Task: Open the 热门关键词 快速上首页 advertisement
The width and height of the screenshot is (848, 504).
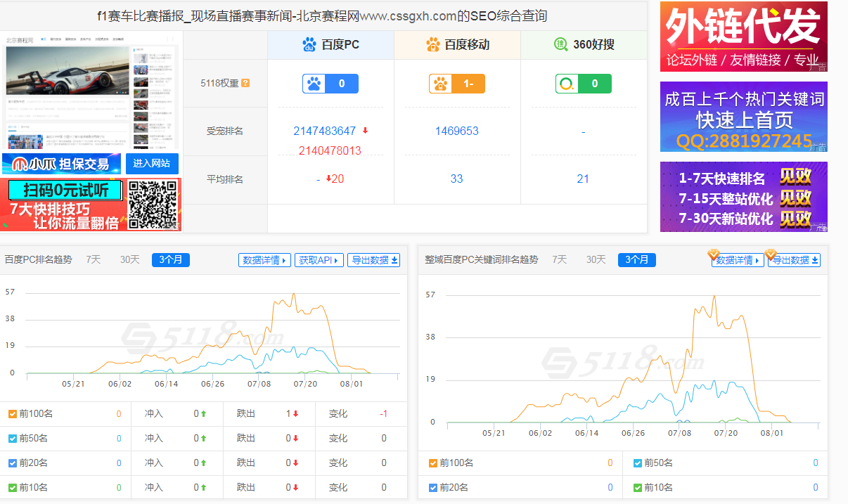Action: click(744, 117)
